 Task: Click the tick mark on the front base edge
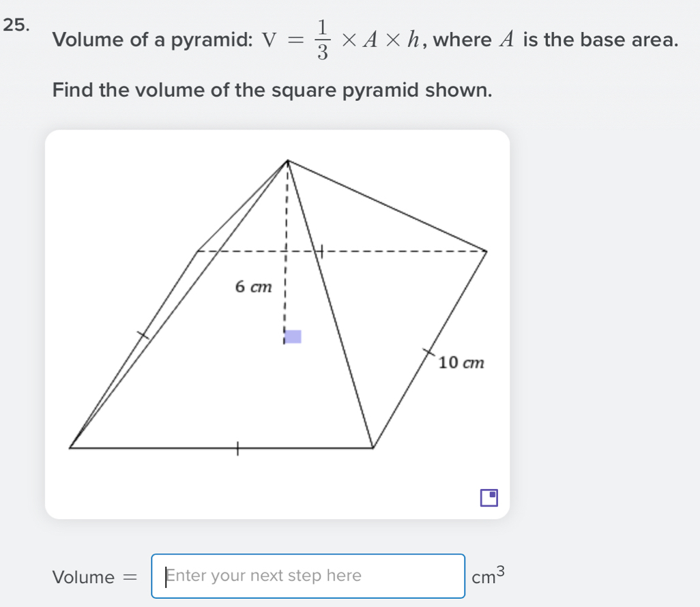coord(237,448)
